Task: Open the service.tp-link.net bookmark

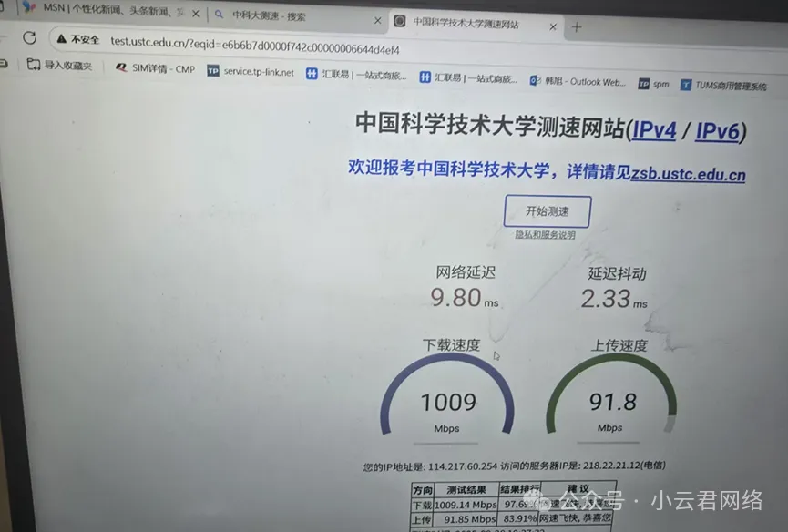Action: [251, 71]
